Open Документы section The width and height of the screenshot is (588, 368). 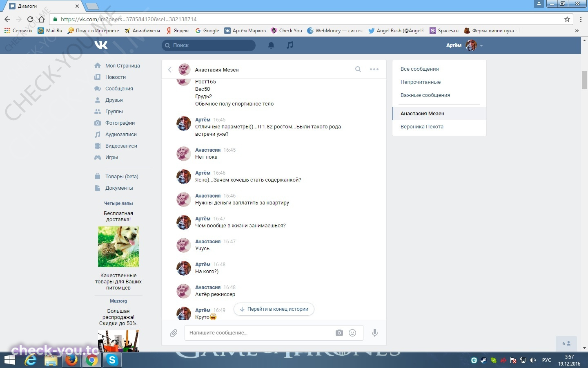(114, 188)
